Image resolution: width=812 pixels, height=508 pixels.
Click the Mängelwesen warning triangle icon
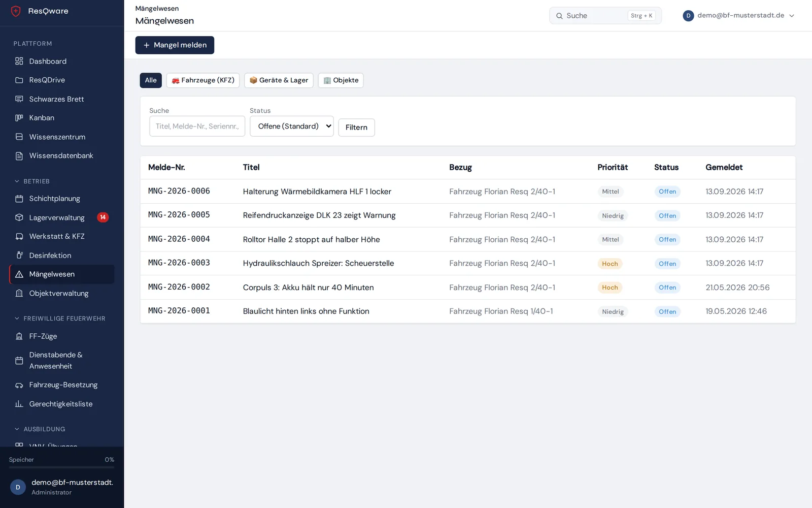(x=19, y=274)
